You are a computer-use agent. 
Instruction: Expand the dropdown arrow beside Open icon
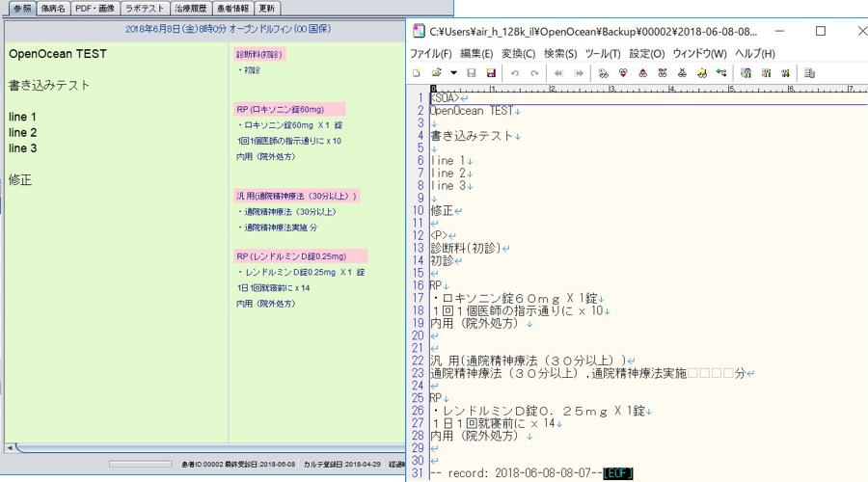[453, 73]
